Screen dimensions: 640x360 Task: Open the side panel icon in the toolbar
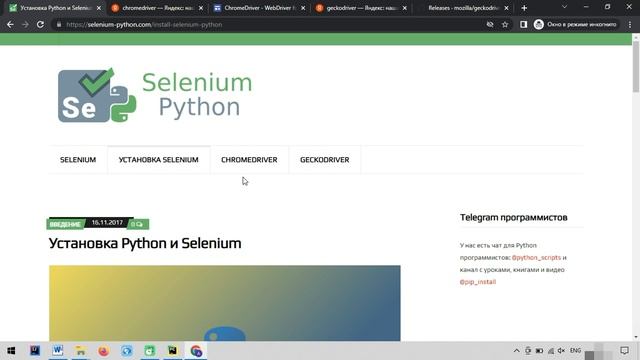coord(523,24)
